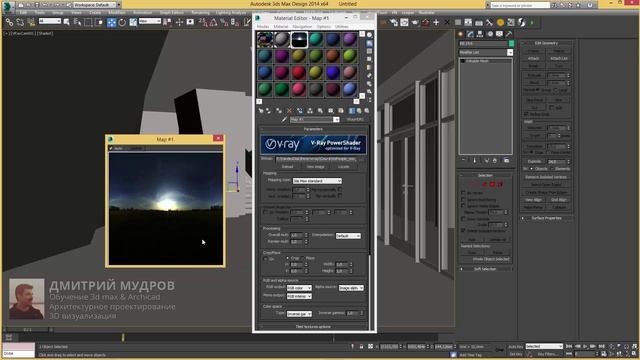Image resolution: width=640 pixels, height=360 pixels.
Task: Click Auto Key button
Action: [x=515, y=347]
